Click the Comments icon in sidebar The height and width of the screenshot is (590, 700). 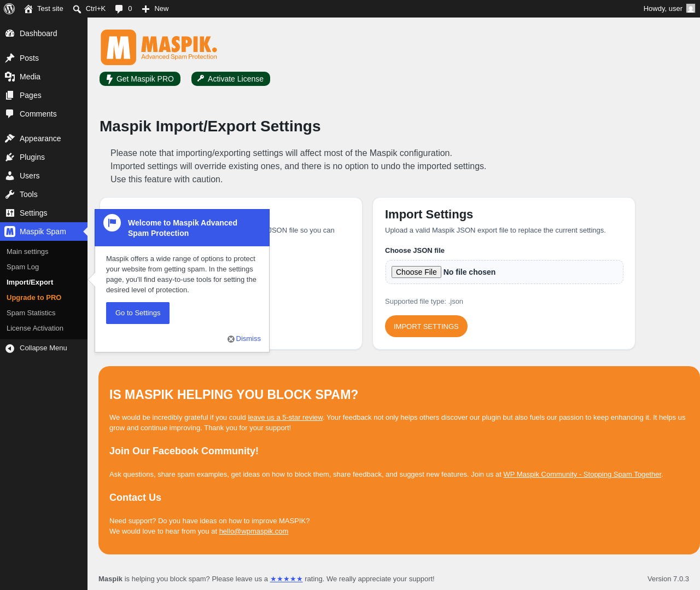(x=10, y=114)
